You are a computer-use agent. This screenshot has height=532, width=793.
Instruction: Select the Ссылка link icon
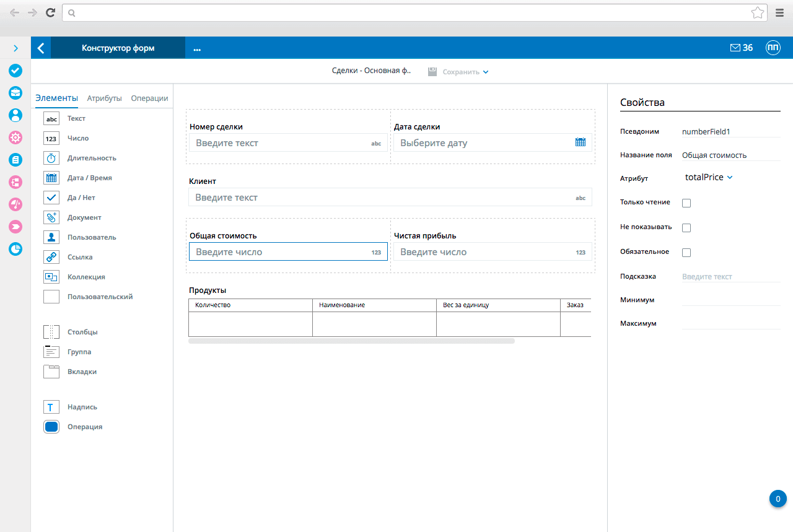click(x=51, y=257)
